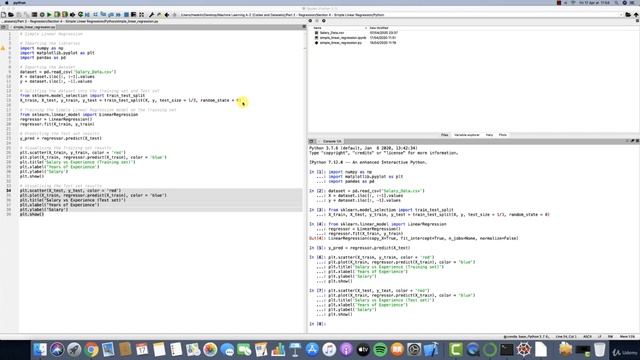Open python menu in macOS menu bar
640x360 pixels.
(19, 2)
